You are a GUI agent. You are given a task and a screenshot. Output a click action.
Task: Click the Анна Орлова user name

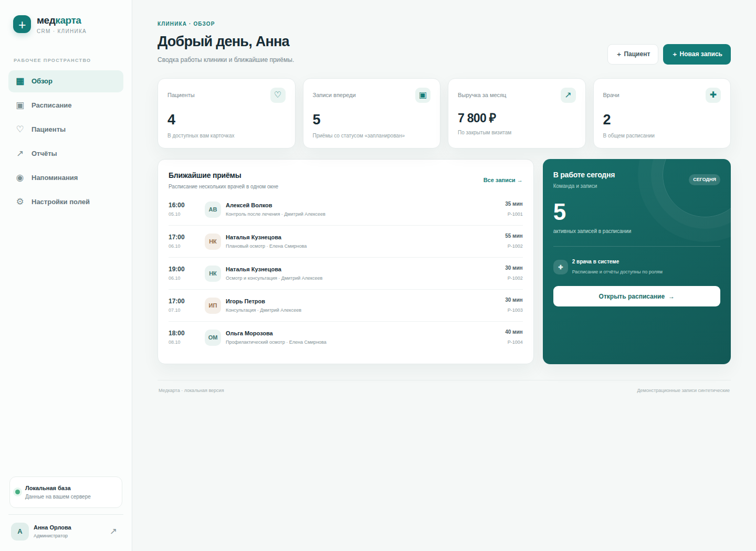click(52, 527)
